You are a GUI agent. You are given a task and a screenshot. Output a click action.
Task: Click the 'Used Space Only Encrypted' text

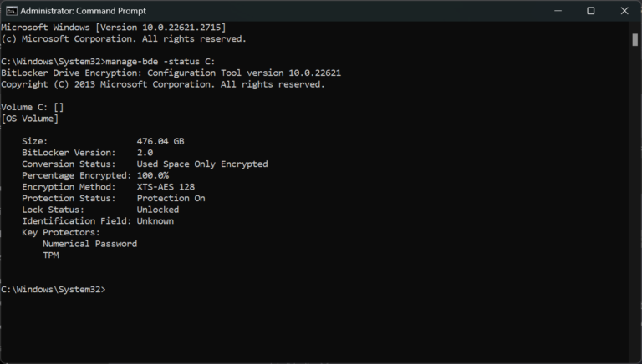202,164
